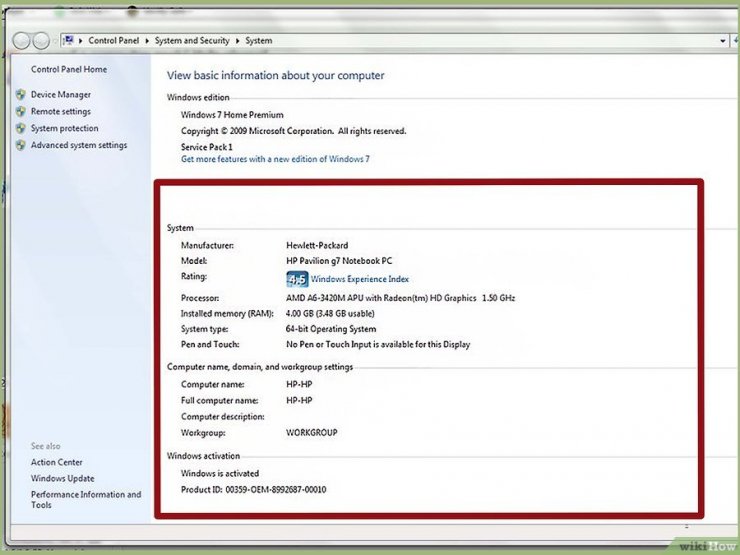Click the Forward navigation arrow button

pos(41,41)
